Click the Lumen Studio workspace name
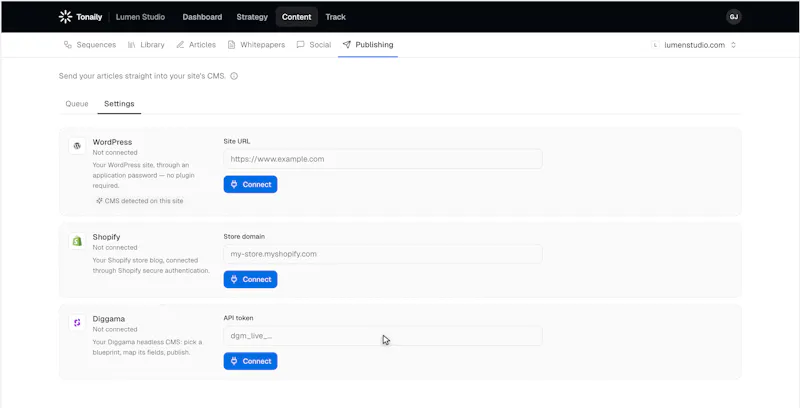Screen dimensions: 800x408 tap(140, 17)
